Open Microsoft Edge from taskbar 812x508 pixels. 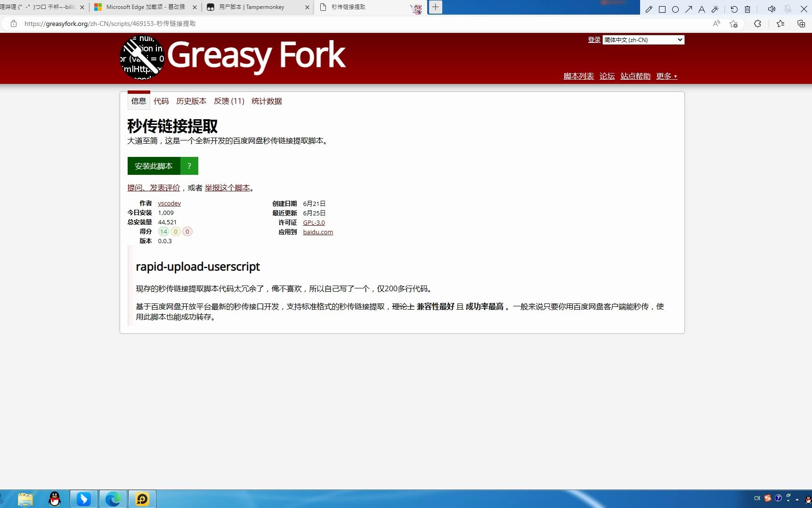click(113, 499)
